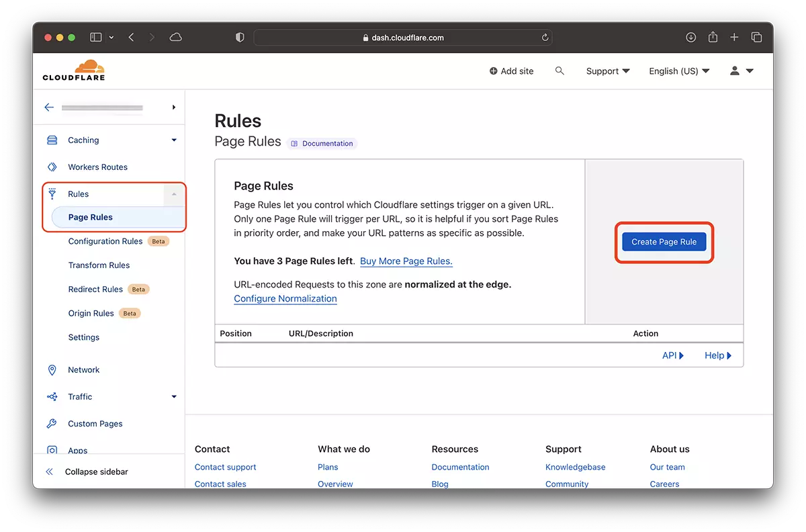Click the Cloudflare logo

coord(73,71)
